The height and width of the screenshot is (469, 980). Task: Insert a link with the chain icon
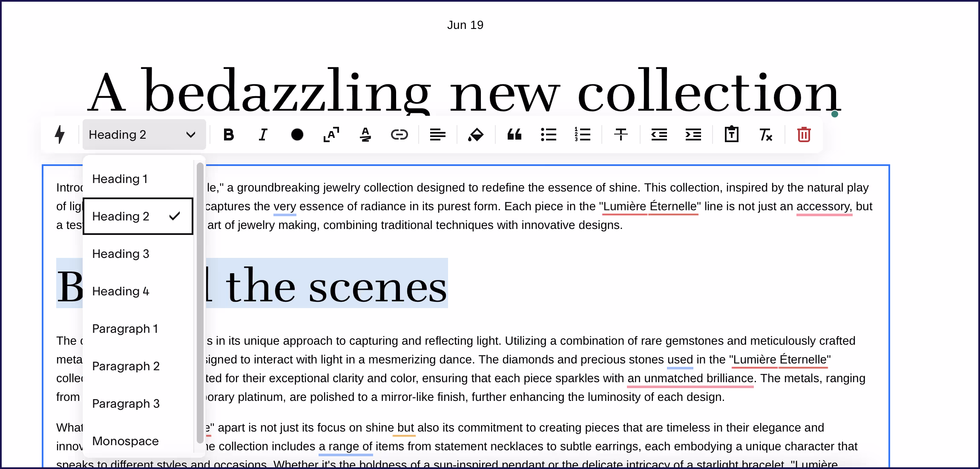(x=399, y=135)
